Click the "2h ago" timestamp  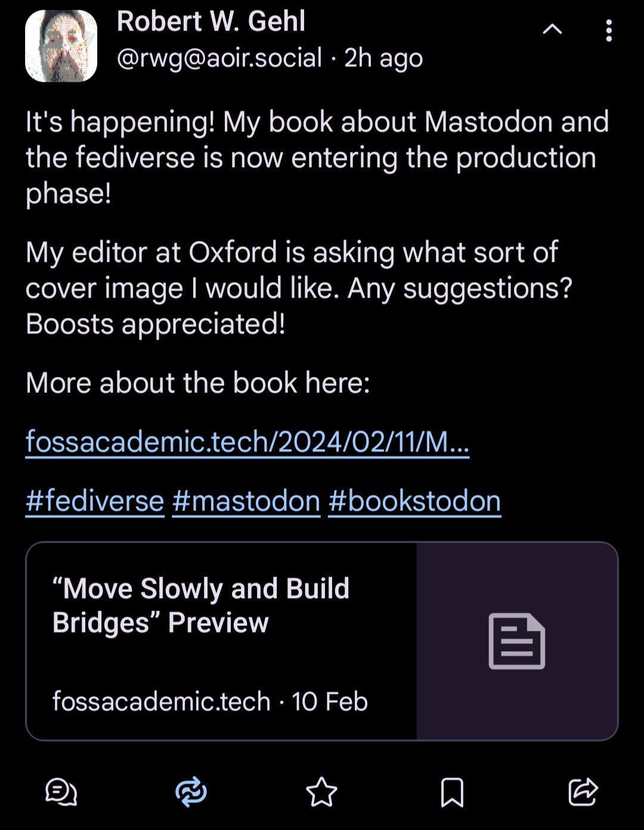point(384,58)
